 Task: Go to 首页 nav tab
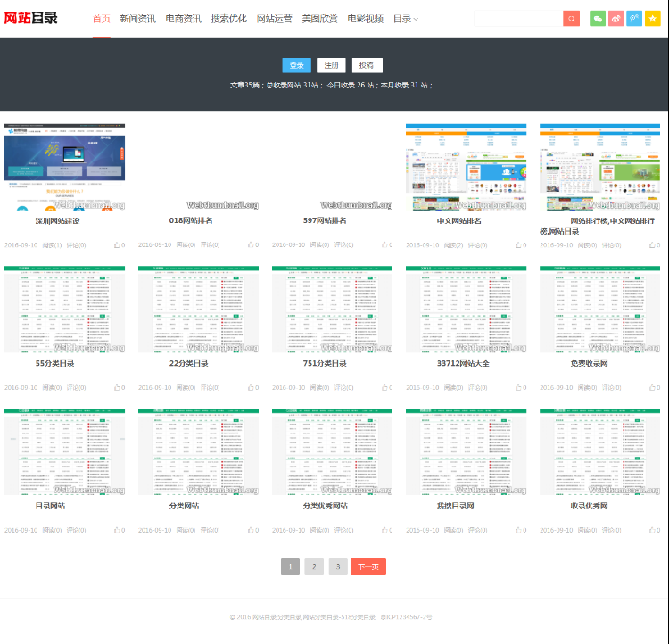(x=102, y=19)
